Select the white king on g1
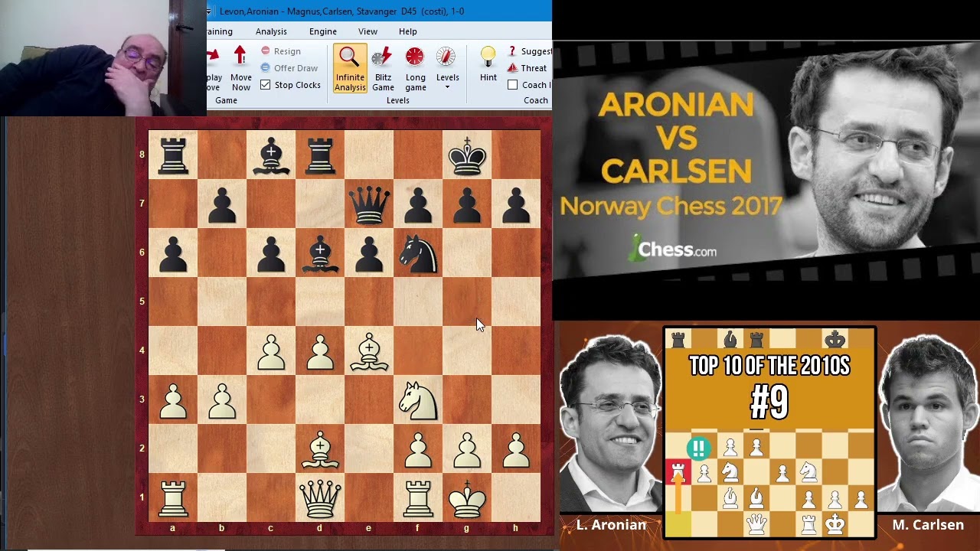980x551 pixels. pyautogui.click(x=467, y=497)
